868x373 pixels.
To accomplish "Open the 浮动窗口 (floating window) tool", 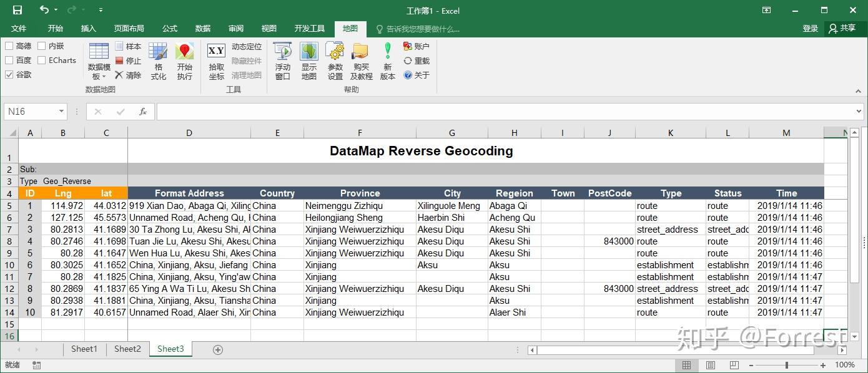I will (282, 59).
